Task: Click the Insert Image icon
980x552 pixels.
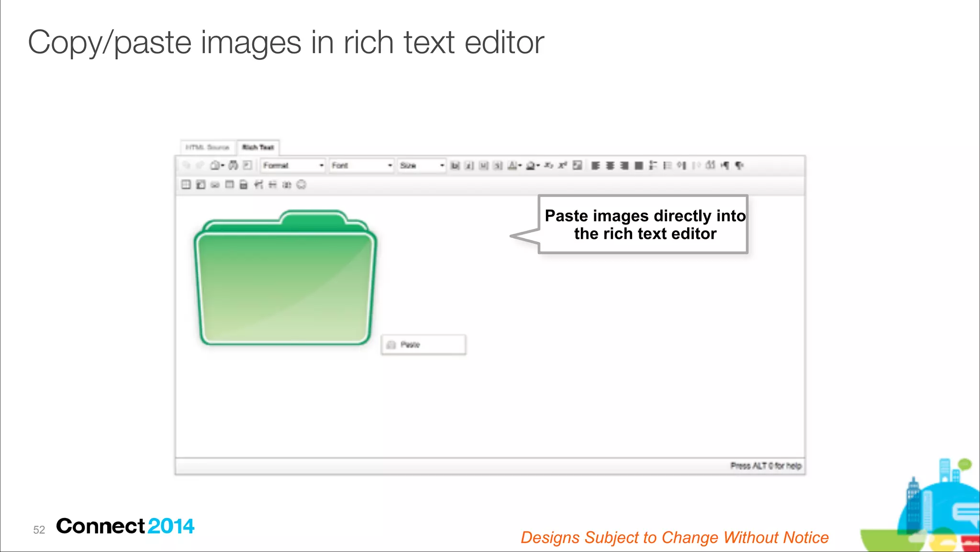Action: tap(200, 185)
